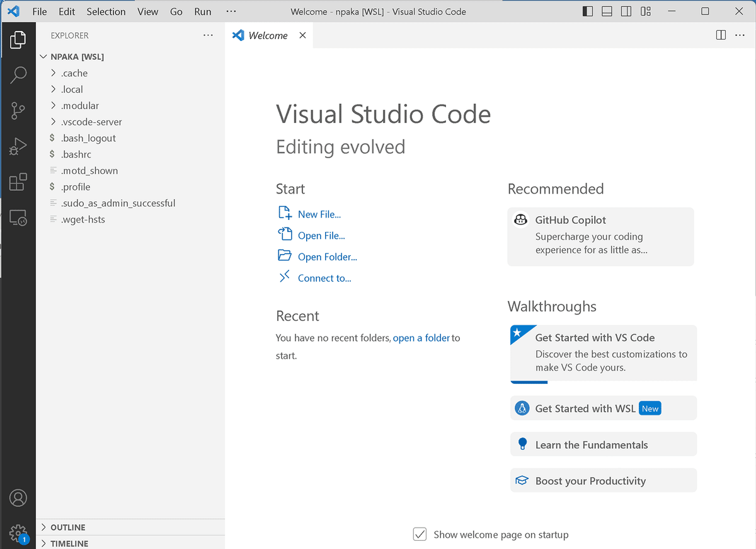Screen dimensions: 756x549
Task: Expand the TIMELINE section
Action: [69, 543]
